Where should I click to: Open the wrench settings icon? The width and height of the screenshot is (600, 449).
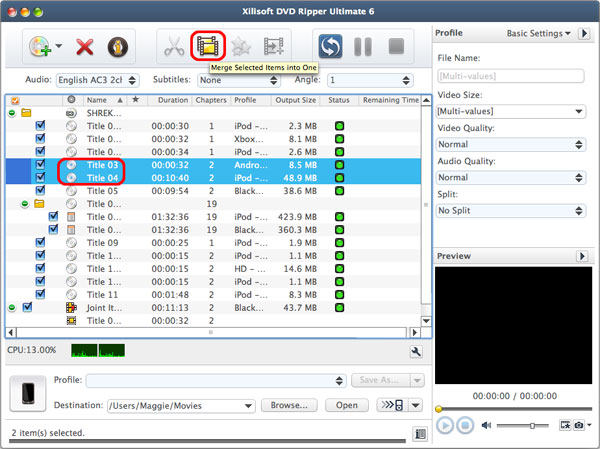pyautogui.click(x=416, y=351)
